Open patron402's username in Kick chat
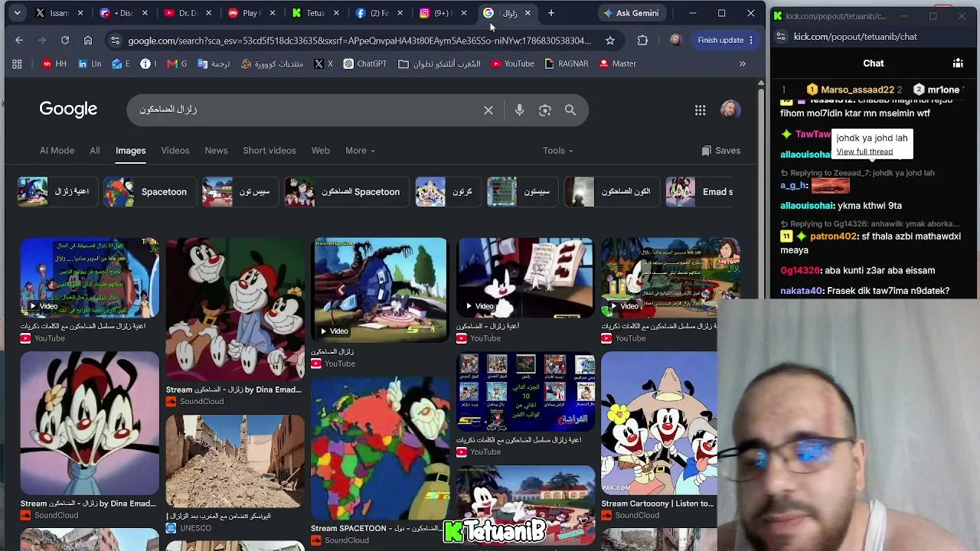This screenshot has width=980, height=551. point(833,236)
